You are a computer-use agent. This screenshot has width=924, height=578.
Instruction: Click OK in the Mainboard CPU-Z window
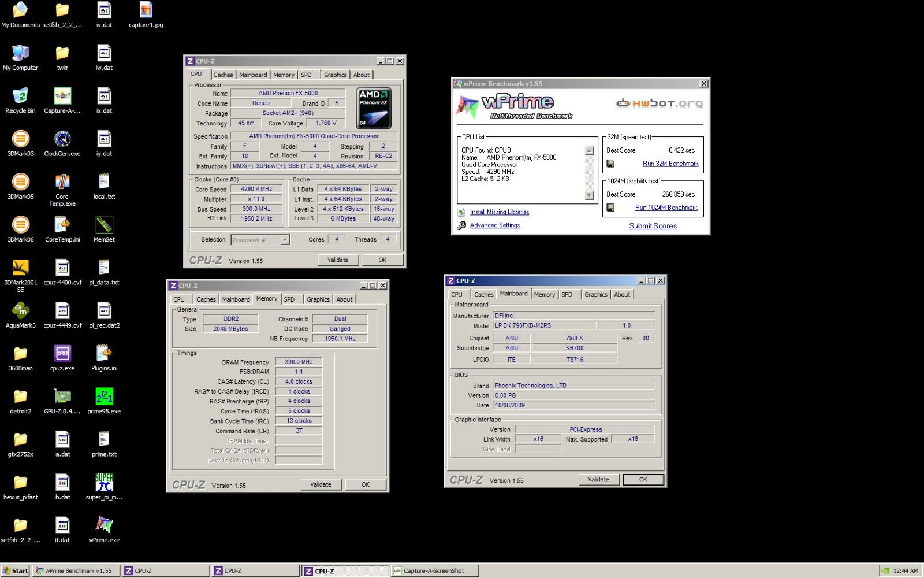(x=643, y=479)
